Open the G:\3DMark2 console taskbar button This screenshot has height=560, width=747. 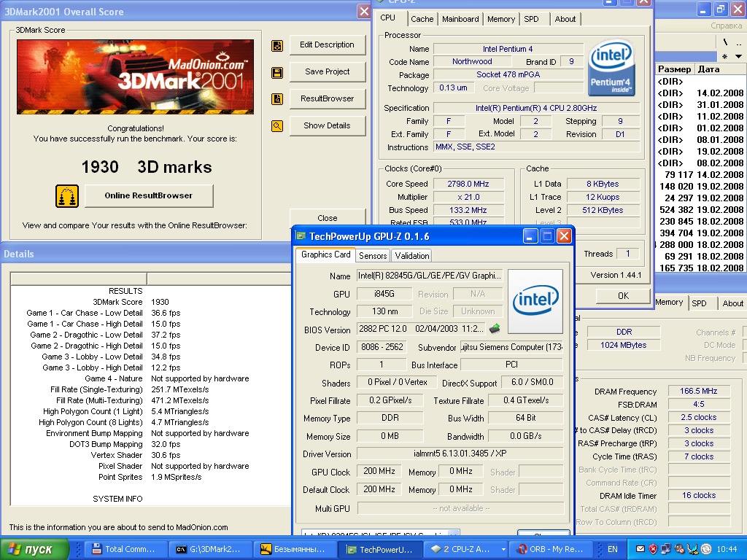[x=211, y=549]
